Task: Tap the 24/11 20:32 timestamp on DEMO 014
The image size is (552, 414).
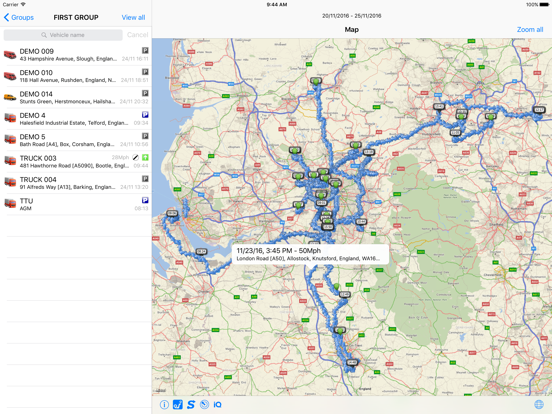Action: tap(134, 102)
